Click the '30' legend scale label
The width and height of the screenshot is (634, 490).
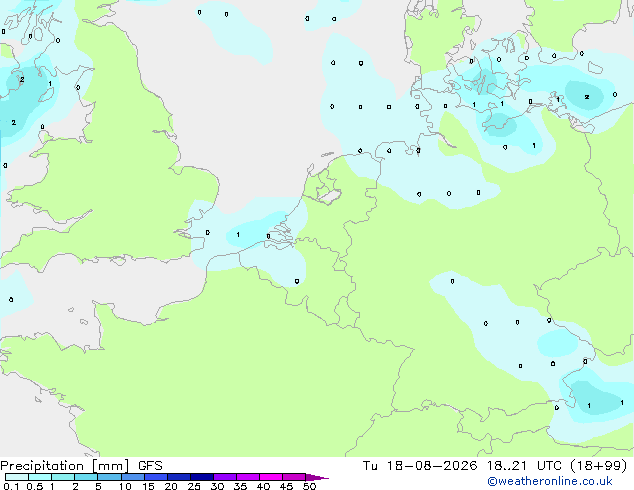(x=217, y=486)
